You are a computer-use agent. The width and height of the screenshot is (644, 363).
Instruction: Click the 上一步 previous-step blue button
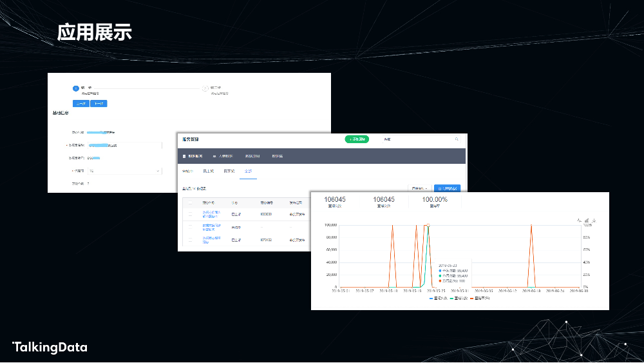(x=81, y=104)
